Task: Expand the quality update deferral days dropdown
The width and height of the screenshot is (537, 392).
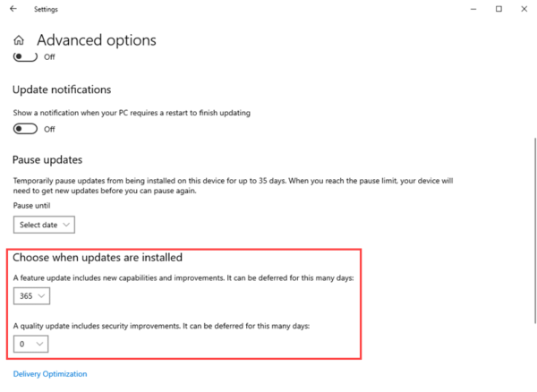Action: point(30,344)
